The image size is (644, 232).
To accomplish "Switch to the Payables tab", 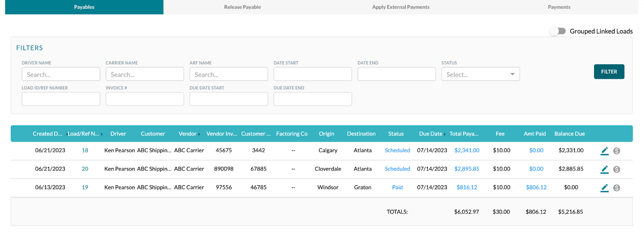I will (x=84, y=7).
